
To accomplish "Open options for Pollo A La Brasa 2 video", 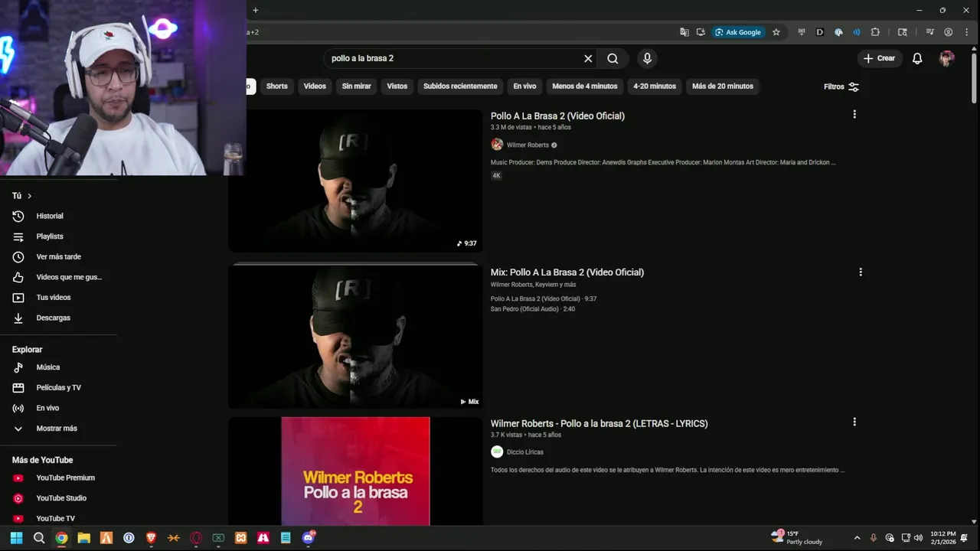I will (x=854, y=114).
